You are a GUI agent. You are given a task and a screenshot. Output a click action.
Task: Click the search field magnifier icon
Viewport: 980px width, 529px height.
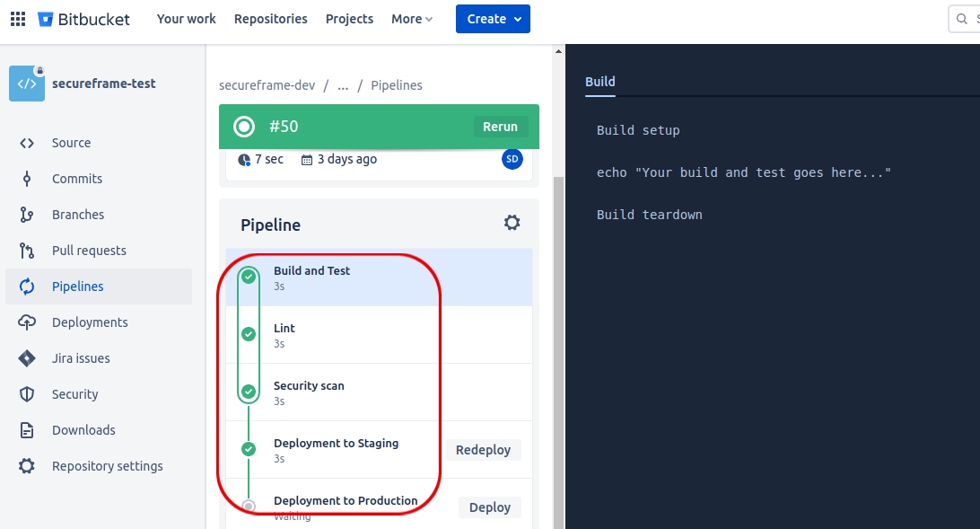tap(962, 19)
